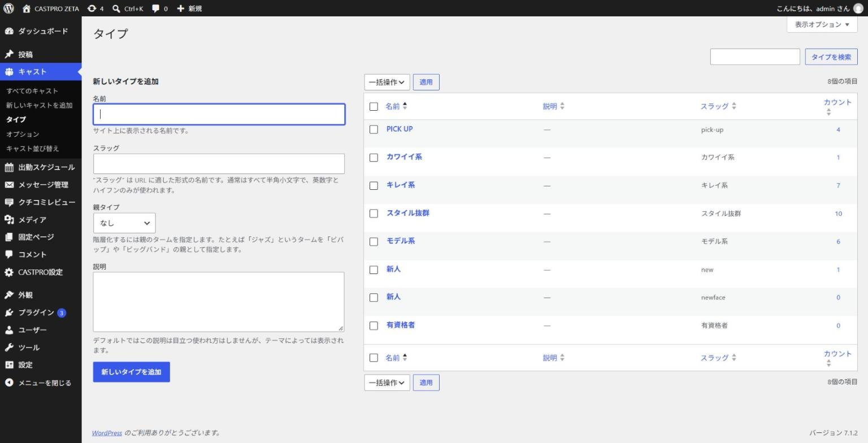
Task: Click into the 説明 textarea
Action: (219, 302)
